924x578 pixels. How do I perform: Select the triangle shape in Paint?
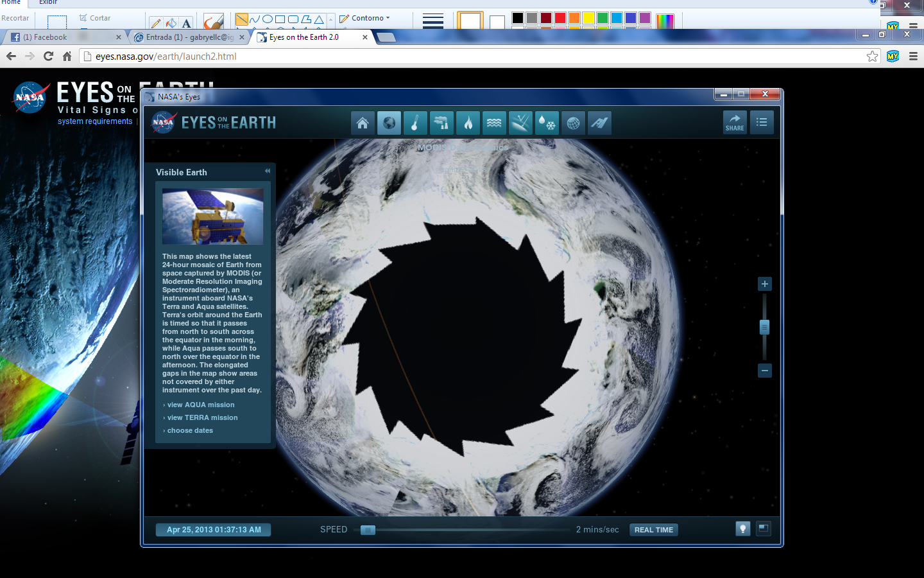(x=319, y=19)
